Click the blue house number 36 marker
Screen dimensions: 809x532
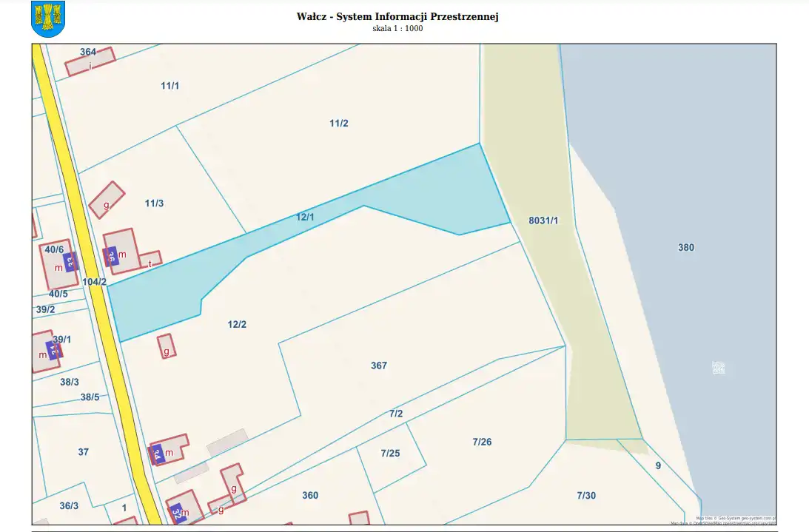112,255
